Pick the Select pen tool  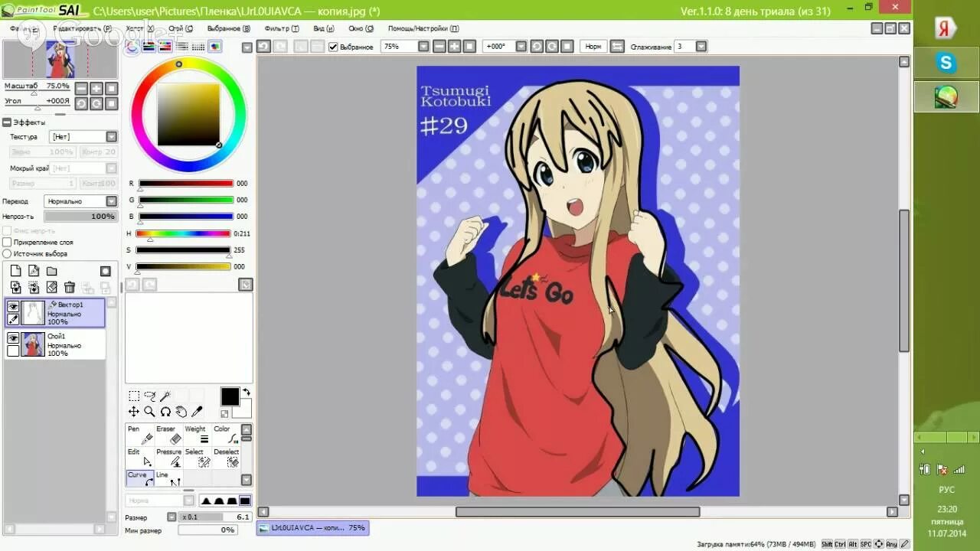pos(196,458)
